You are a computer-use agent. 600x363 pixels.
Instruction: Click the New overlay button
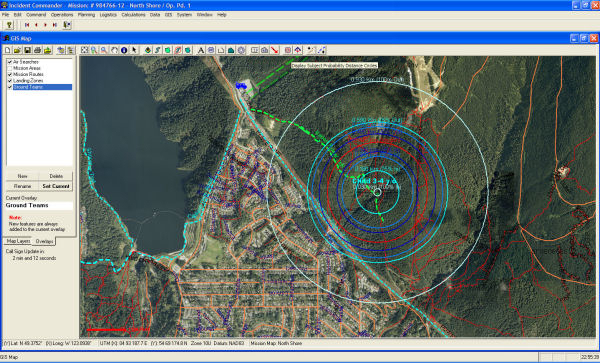(x=22, y=176)
